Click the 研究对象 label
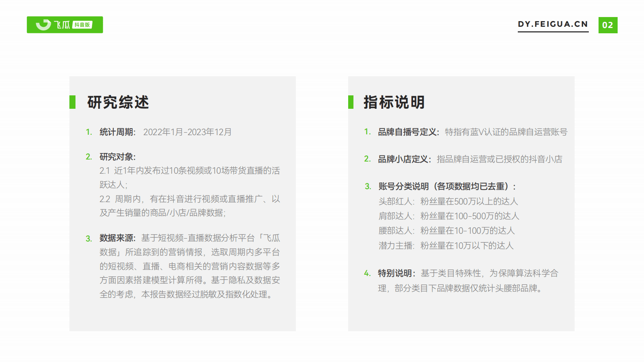 (117, 157)
